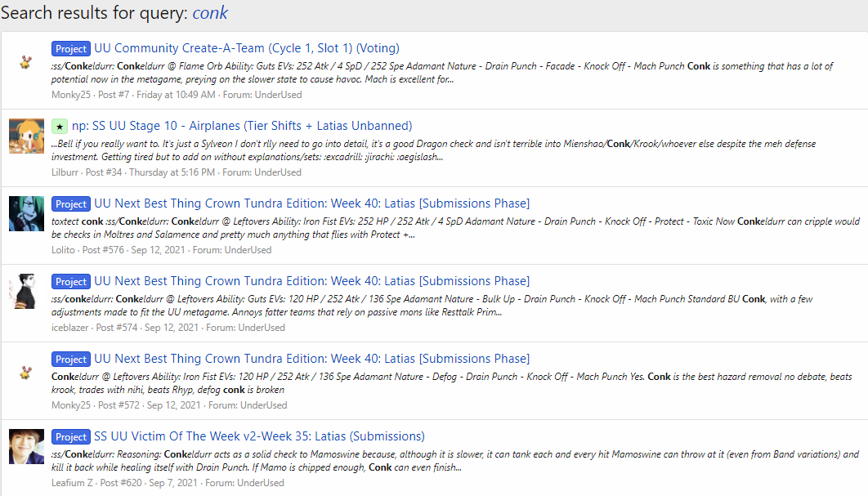Open Monky25's avatar on Post #572 result

tap(26, 372)
